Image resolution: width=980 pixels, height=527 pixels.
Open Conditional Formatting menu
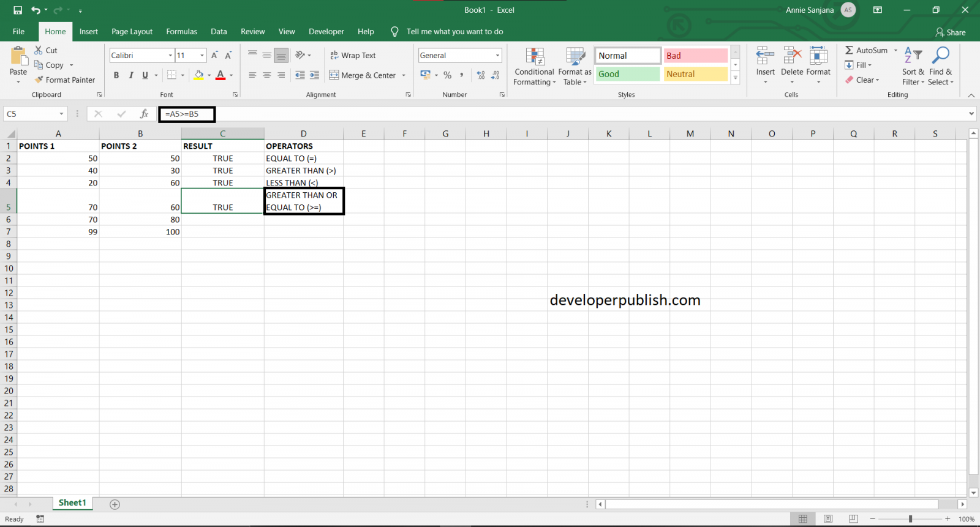tap(534, 67)
